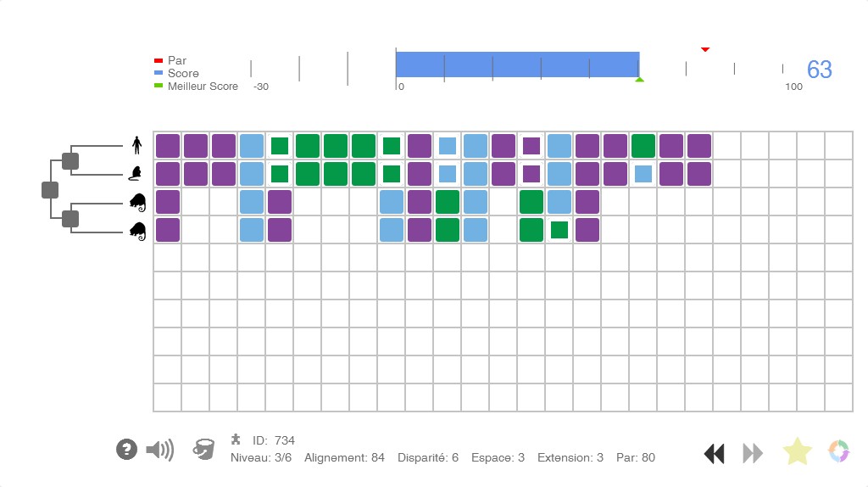Click the Niveau 3/6 level text
Viewport: 868px width, 487px height.
pyautogui.click(x=259, y=458)
